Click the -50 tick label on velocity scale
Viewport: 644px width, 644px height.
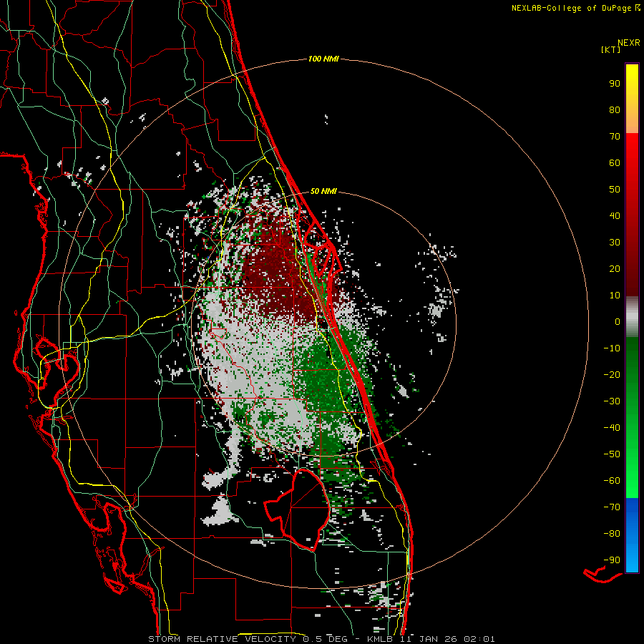(612, 454)
